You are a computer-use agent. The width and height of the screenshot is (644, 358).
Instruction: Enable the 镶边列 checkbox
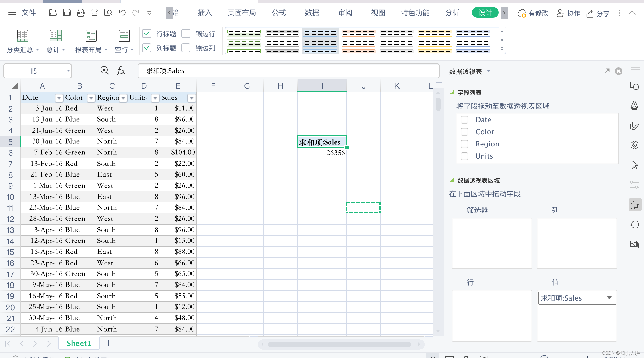click(186, 48)
